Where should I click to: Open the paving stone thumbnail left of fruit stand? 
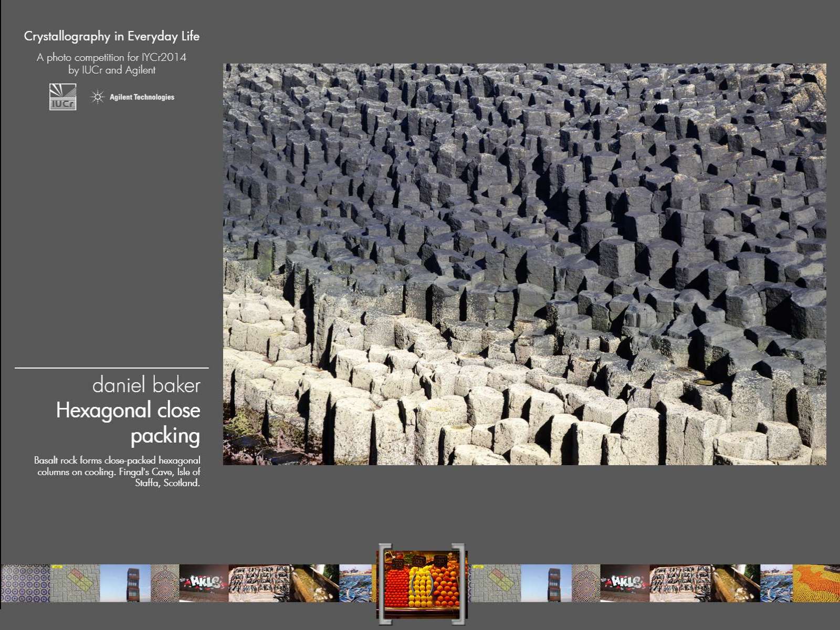75,583
